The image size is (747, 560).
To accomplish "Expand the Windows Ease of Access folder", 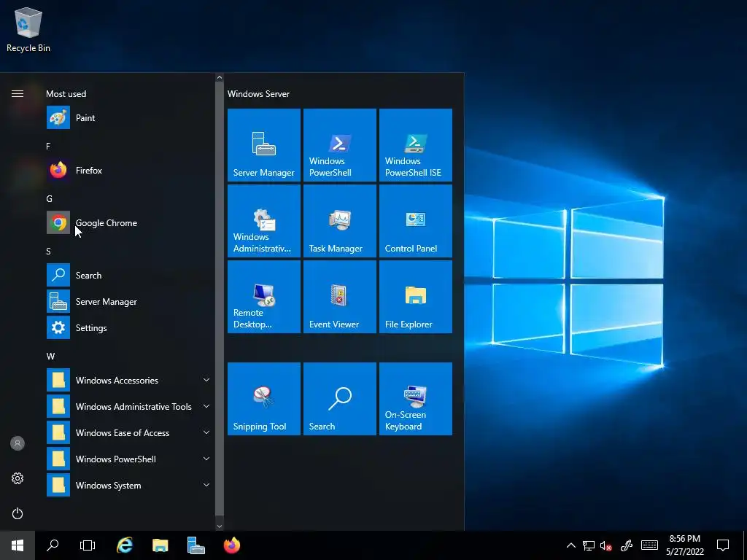I will click(x=128, y=432).
